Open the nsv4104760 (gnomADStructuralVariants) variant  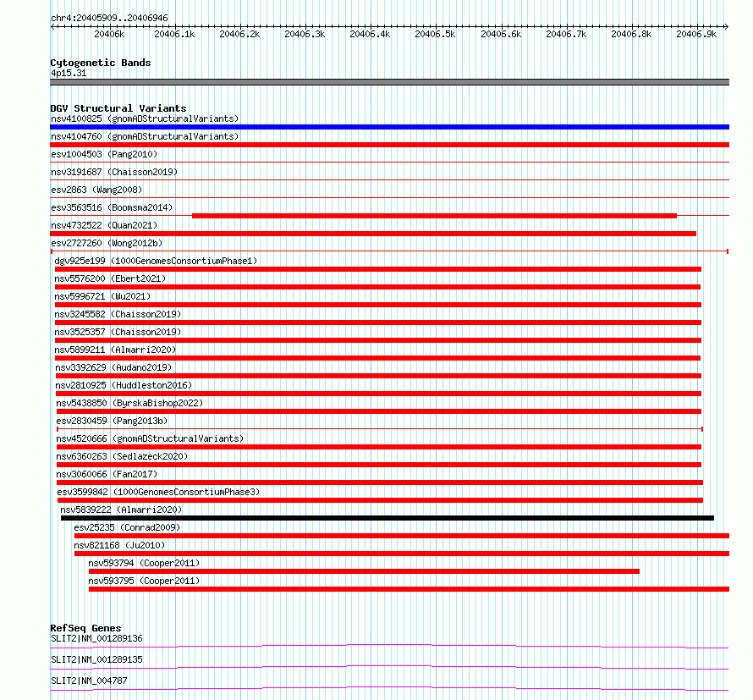coord(145,136)
